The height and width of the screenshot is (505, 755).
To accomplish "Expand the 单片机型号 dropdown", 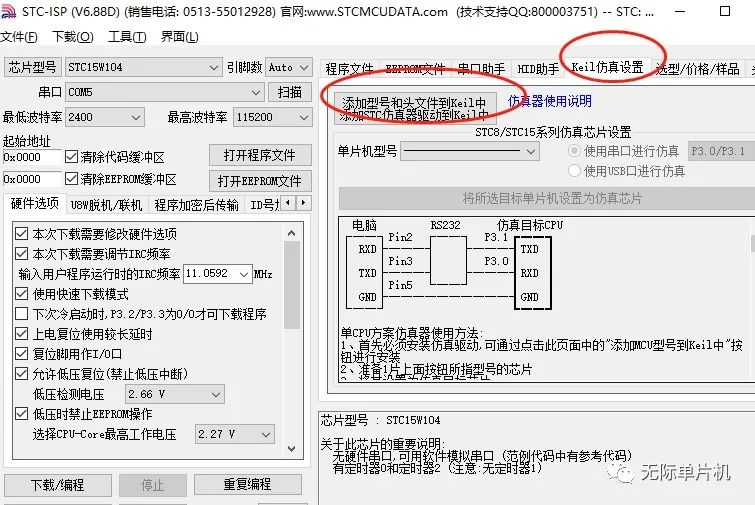I will tap(470, 152).
